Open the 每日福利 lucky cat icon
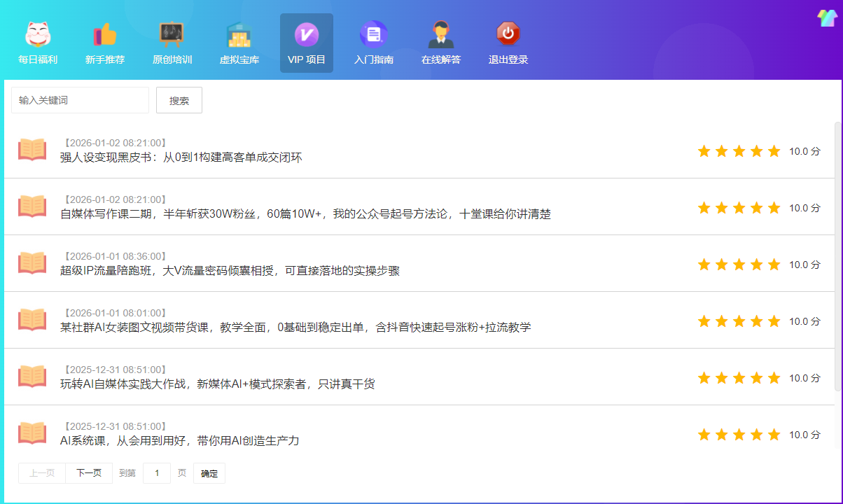 tap(38, 34)
